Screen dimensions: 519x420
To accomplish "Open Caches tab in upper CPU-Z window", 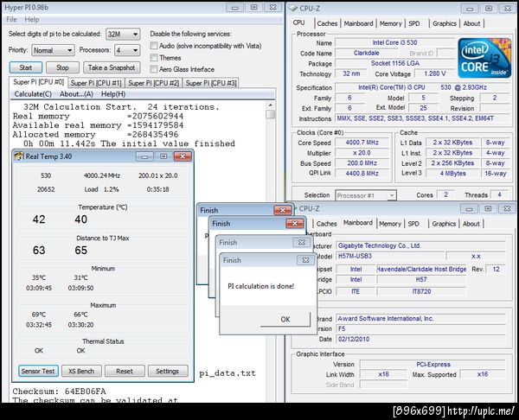I will 327,23.
